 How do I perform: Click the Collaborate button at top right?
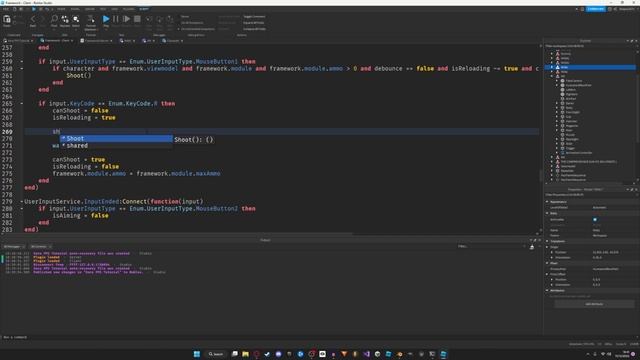(596, 9)
